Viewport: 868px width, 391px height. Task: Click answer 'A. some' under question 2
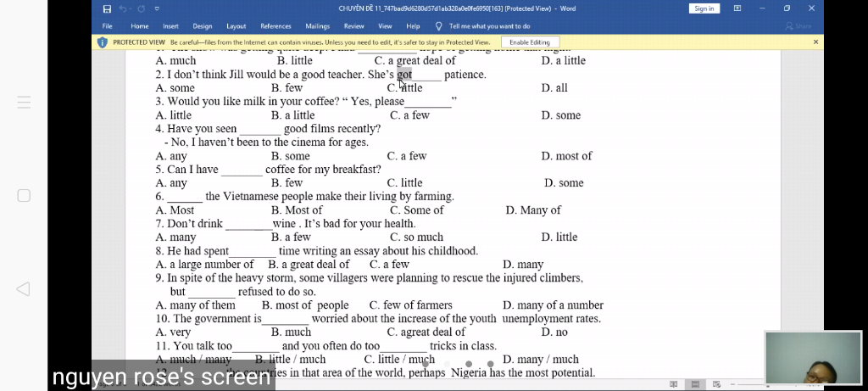pyautogui.click(x=175, y=87)
